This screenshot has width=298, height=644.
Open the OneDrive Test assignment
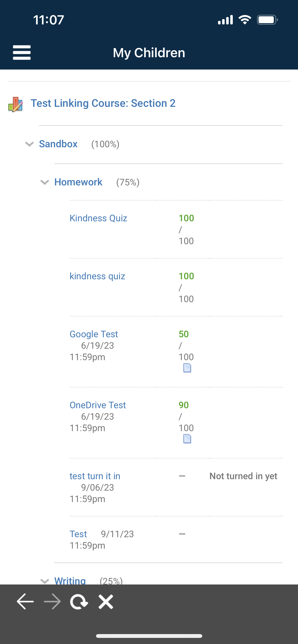pyautogui.click(x=98, y=405)
